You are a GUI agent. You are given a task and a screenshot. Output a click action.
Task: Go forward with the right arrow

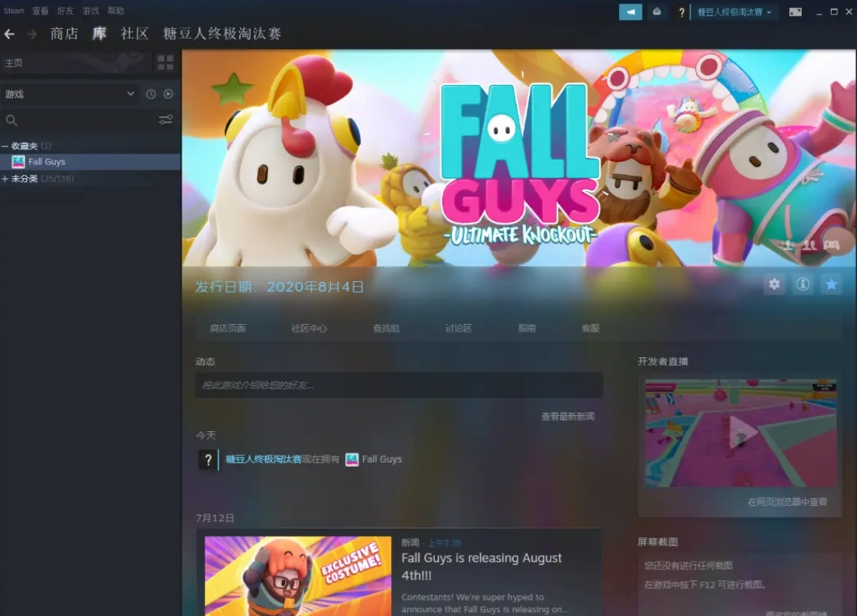31,34
